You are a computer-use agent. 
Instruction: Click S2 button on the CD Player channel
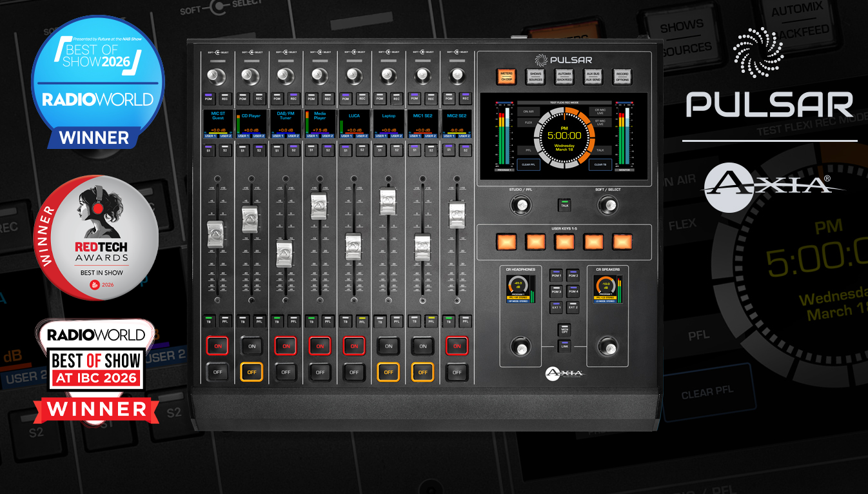click(259, 150)
